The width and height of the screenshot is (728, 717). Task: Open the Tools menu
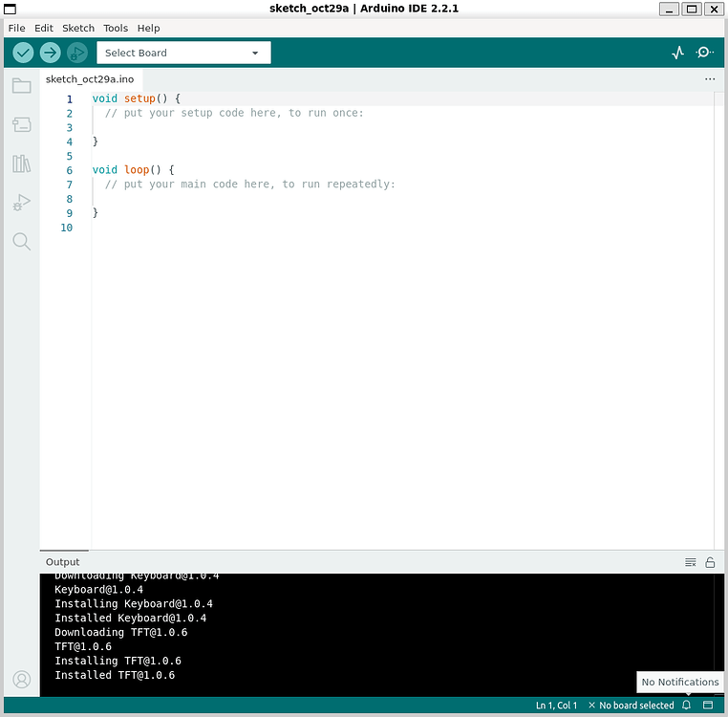pos(116,29)
